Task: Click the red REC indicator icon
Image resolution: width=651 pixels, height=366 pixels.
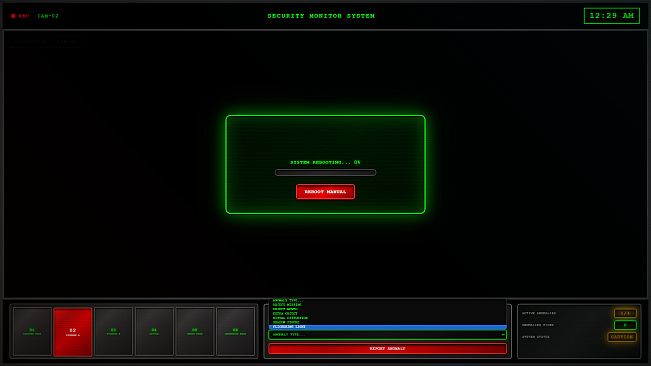Action: pos(13,16)
